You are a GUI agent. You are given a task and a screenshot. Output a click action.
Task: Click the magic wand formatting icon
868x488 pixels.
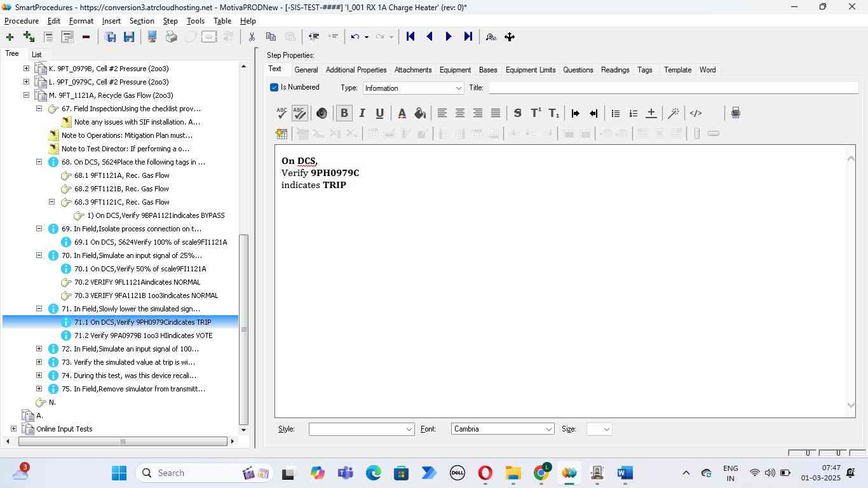674,113
